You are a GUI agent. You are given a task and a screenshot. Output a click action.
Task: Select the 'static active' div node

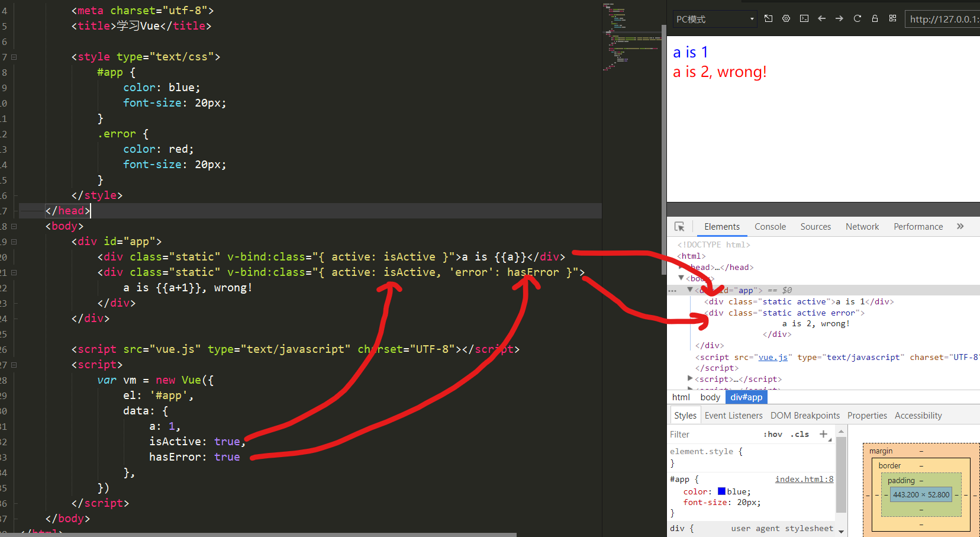click(x=799, y=302)
